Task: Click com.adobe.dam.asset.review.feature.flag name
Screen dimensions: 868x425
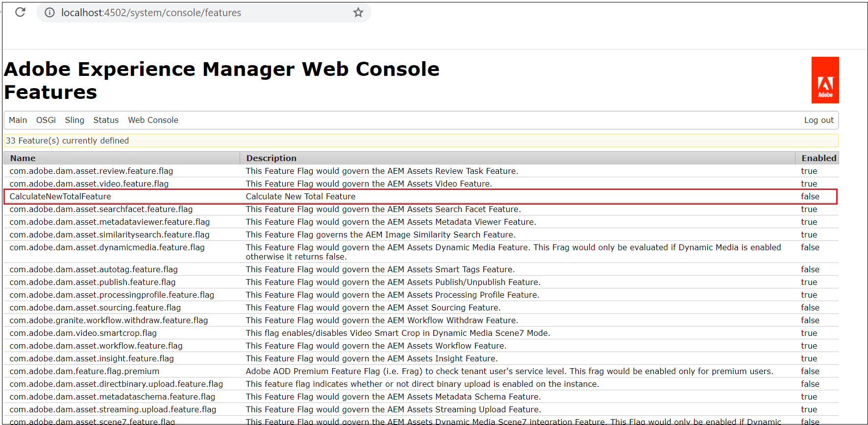Action: pyautogui.click(x=91, y=171)
